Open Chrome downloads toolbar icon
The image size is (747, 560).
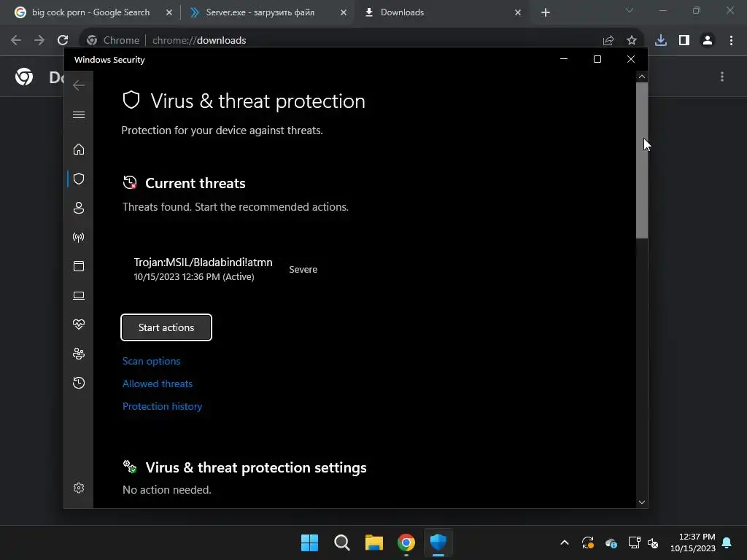tap(660, 41)
